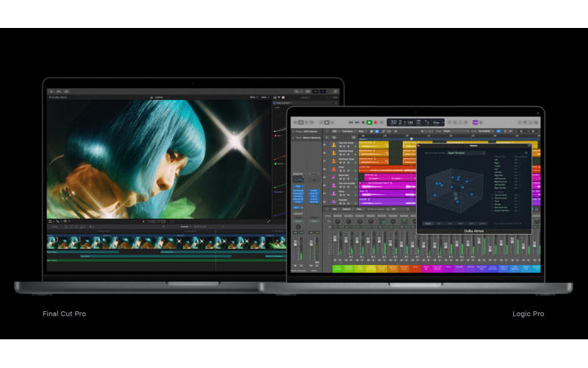Switch Dolby Atmos view to Right

click(461, 224)
